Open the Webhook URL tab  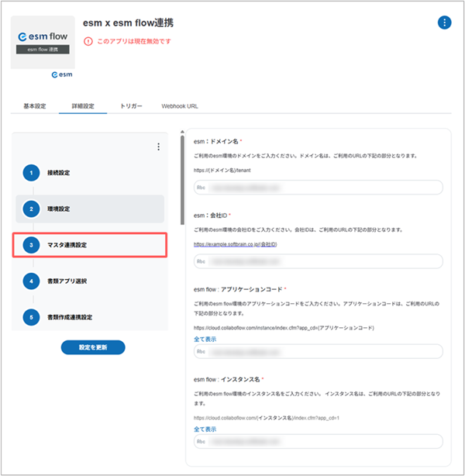(180, 106)
